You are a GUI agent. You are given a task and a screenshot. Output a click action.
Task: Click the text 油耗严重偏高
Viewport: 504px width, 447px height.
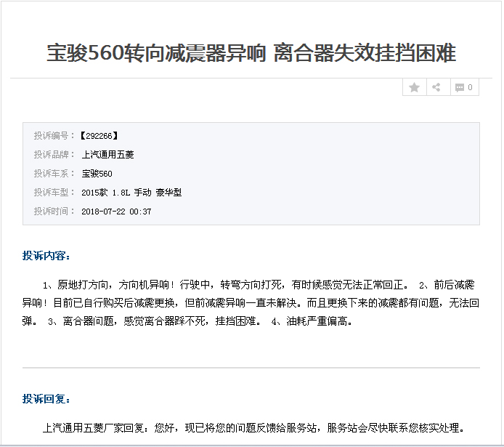point(317,321)
